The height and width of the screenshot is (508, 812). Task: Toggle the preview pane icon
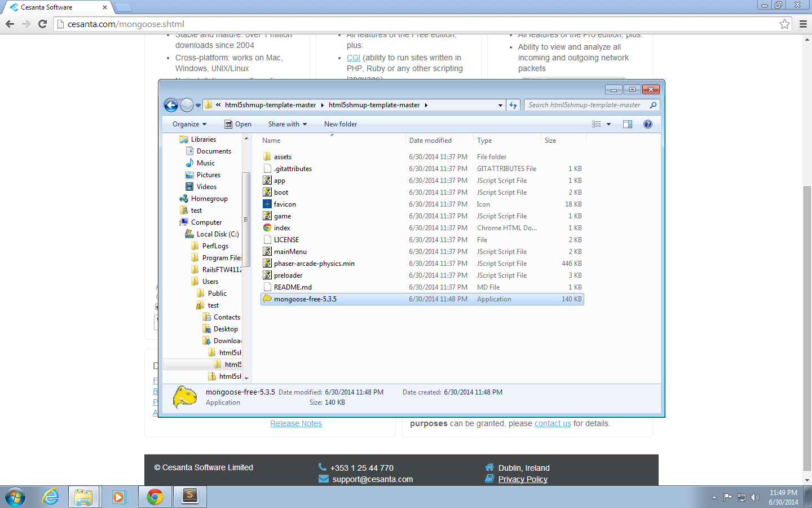627,124
